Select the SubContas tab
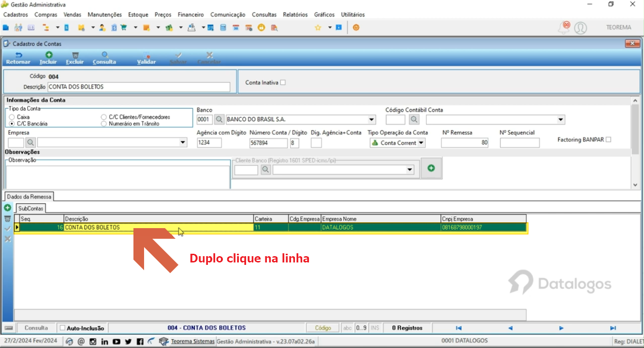This screenshot has width=644, height=348. [x=31, y=208]
